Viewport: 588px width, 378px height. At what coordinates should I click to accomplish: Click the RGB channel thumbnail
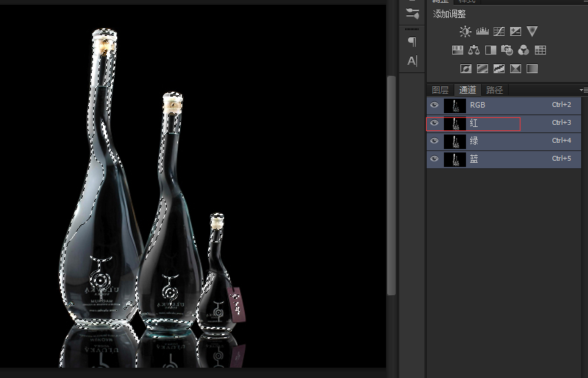pos(455,106)
